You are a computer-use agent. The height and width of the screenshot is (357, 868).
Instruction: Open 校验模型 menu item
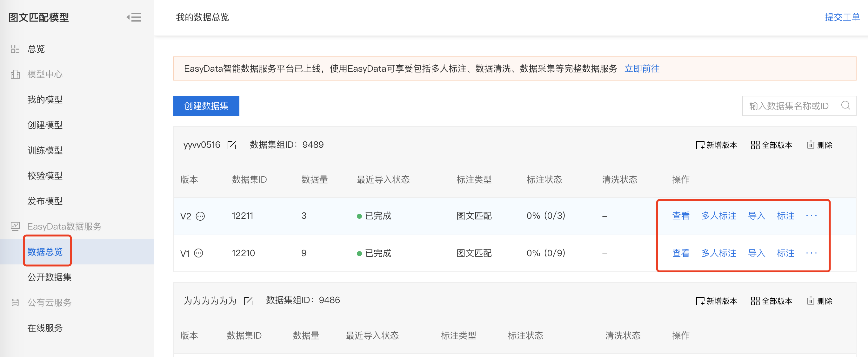tap(45, 176)
